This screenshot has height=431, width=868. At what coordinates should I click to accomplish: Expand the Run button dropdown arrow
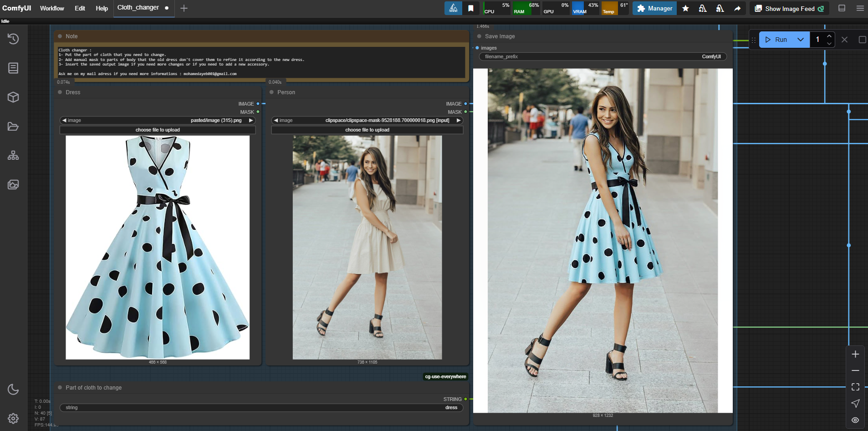[x=801, y=40]
